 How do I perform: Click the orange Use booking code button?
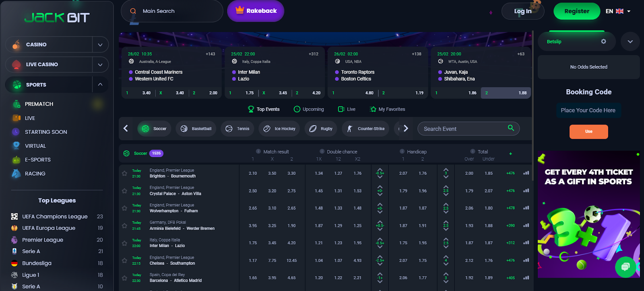[x=588, y=131]
